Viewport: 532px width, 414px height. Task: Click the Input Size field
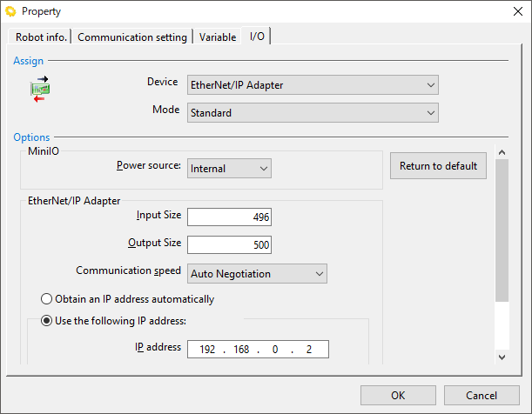(x=230, y=217)
